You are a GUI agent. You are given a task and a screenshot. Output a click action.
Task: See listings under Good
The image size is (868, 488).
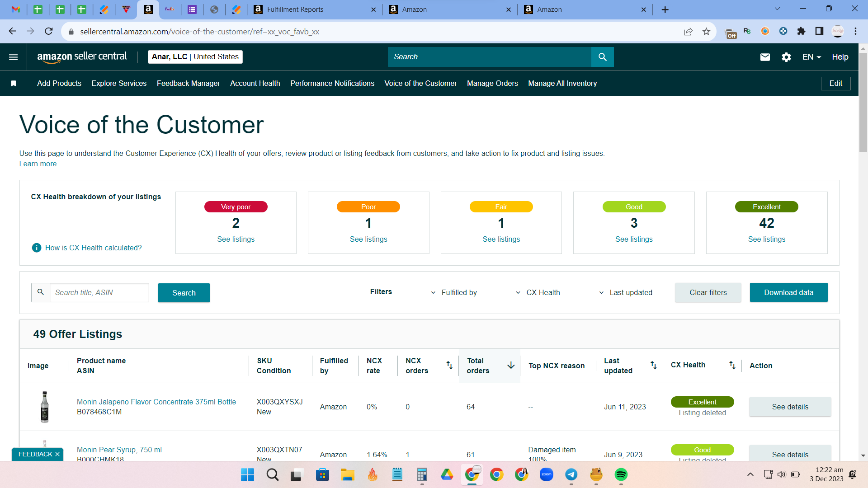pyautogui.click(x=634, y=239)
